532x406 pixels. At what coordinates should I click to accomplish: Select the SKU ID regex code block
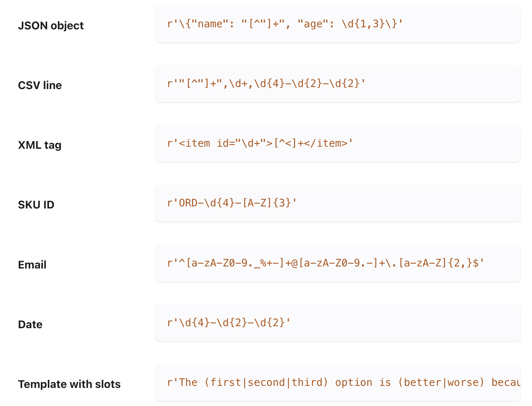coord(337,203)
